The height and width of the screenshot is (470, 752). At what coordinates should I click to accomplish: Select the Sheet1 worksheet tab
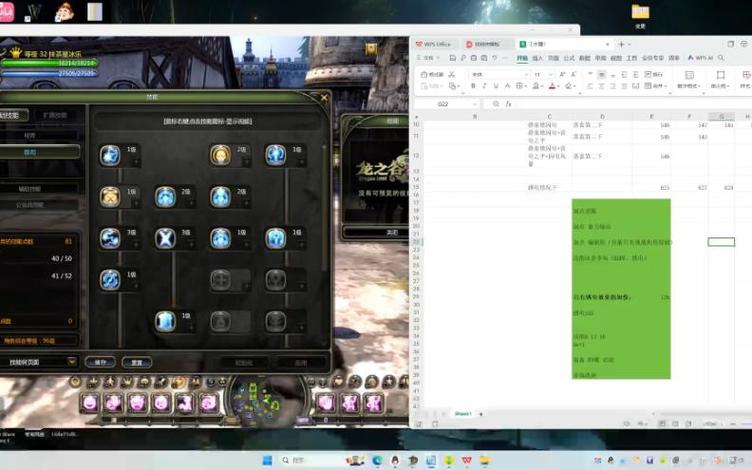pos(463,413)
